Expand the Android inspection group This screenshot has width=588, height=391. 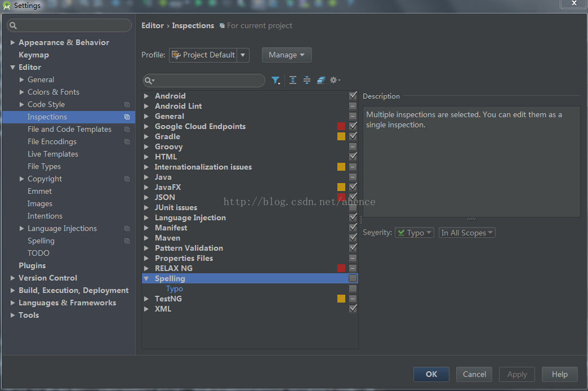pos(146,96)
